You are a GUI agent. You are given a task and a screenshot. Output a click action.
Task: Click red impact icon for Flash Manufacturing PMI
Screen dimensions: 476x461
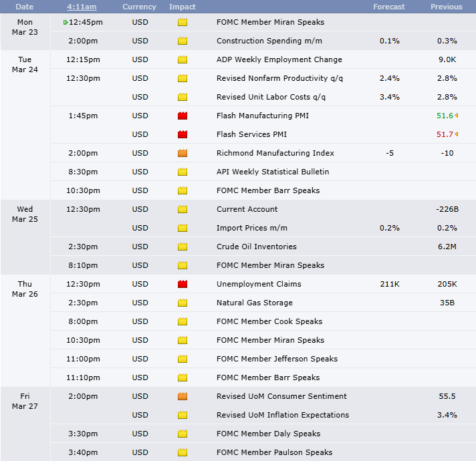(183, 116)
